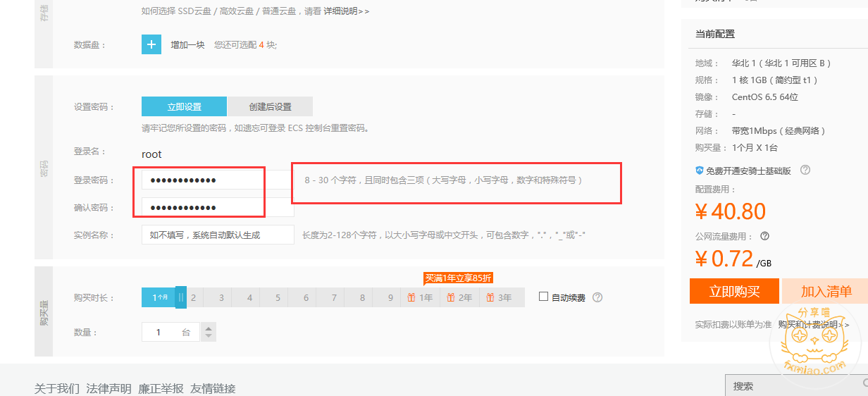868x396 pixels.
Task: Open the 友情链接 footer link
Action: coord(213,388)
